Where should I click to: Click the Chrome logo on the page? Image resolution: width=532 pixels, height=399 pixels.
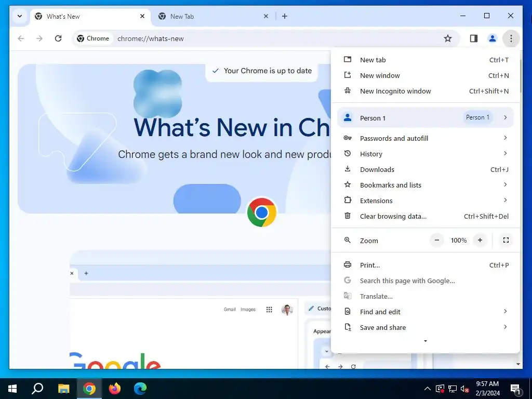coord(262,212)
